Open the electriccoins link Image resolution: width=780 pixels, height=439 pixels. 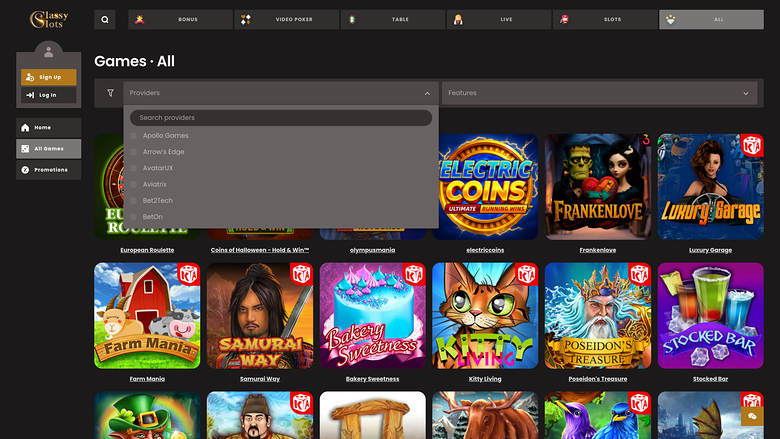485,250
